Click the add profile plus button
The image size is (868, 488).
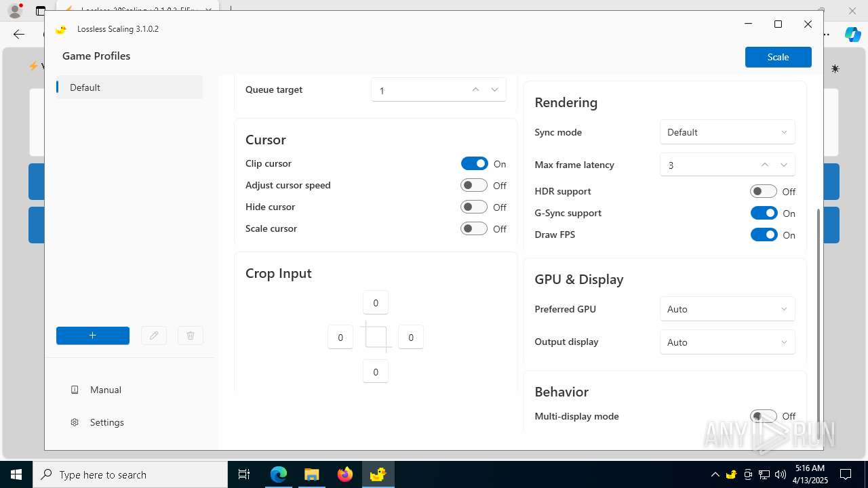[x=93, y=335]
